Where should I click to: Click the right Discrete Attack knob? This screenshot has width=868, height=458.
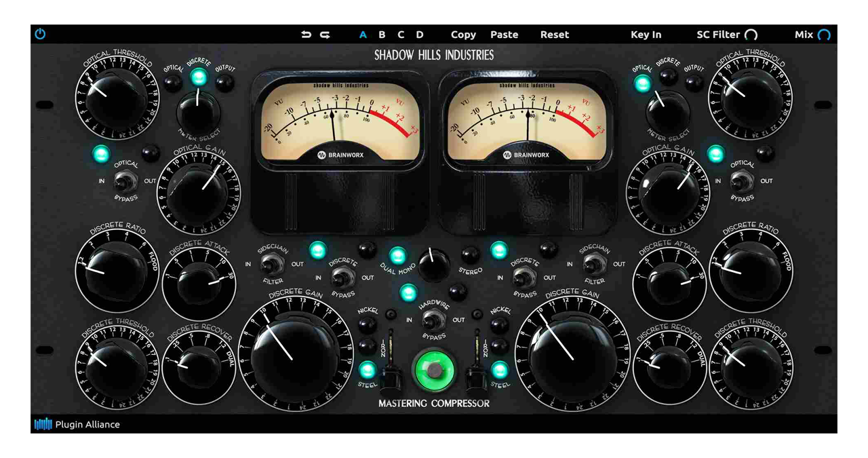click(x=669, y=284)
